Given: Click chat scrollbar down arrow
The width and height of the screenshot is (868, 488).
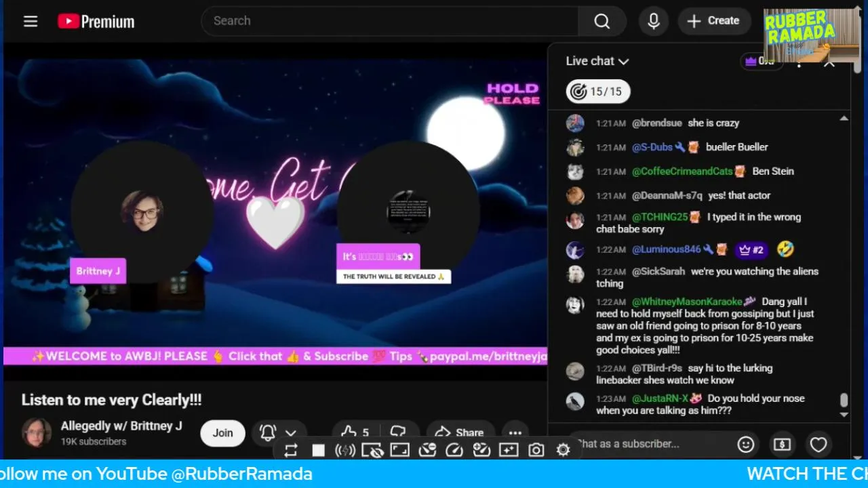Looking at the screenshot, I should click(x=844, y=414).
